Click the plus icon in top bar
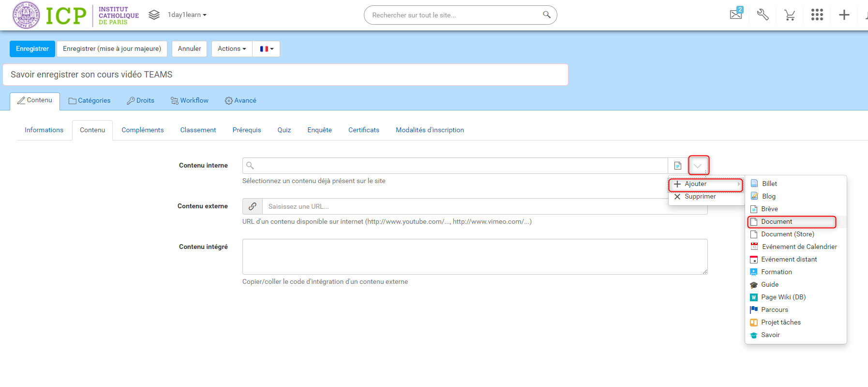Image resolution: width=868 pixels, height=387 pixels. pos(844,15)
